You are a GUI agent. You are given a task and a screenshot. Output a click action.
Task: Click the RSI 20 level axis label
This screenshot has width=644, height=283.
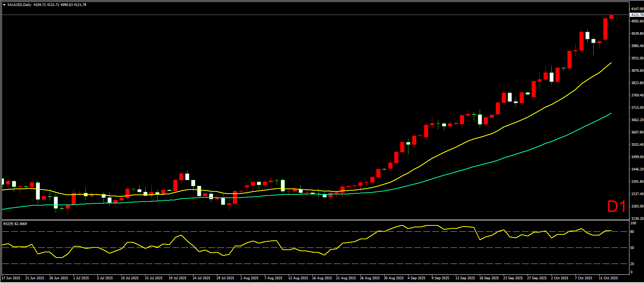click(632, 264)
